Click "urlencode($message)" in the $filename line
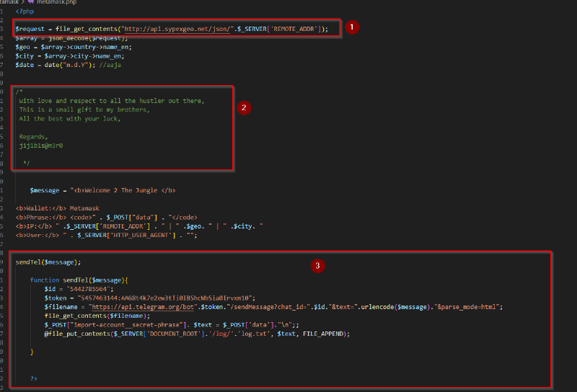 point(395,307)
